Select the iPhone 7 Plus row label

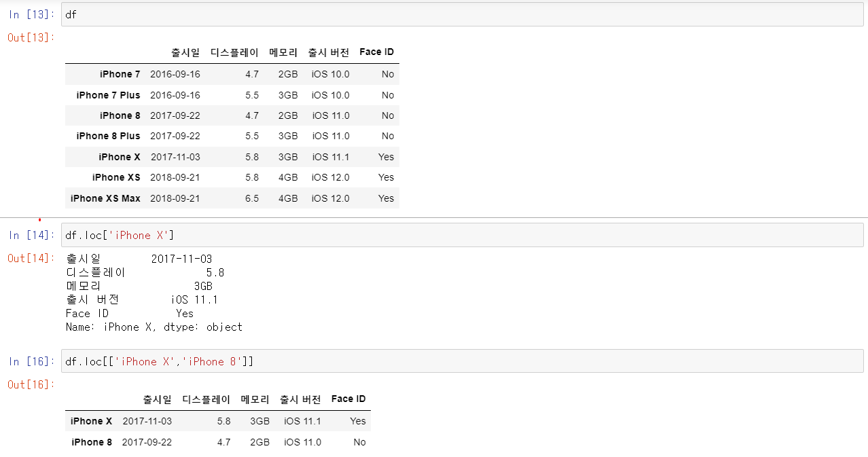point(109,95)
